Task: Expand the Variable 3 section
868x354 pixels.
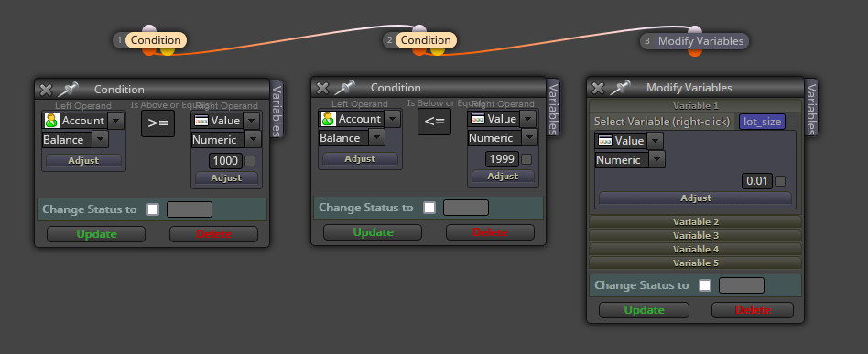Action: [x=695, y=236]
